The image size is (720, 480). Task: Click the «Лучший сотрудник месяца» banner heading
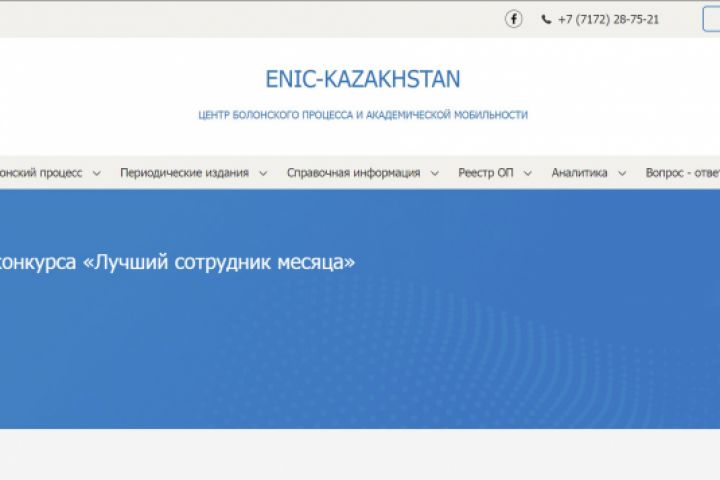point(177,262)
